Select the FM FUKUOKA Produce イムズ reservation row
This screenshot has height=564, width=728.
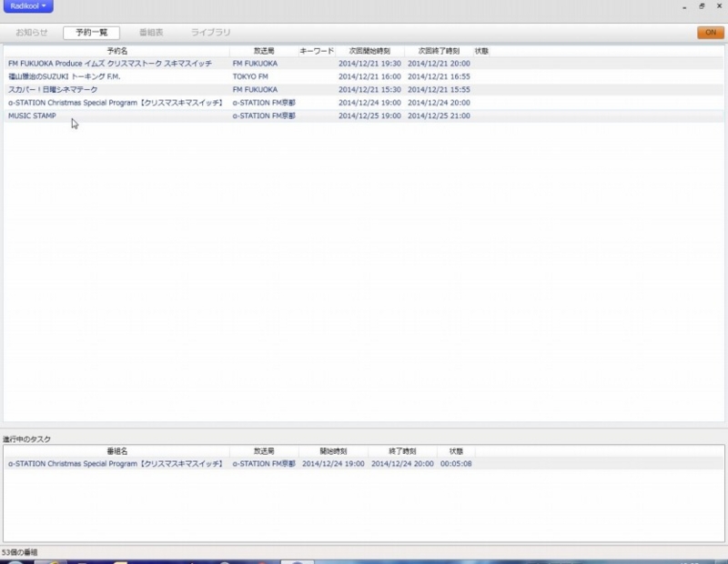click(364, 64)
